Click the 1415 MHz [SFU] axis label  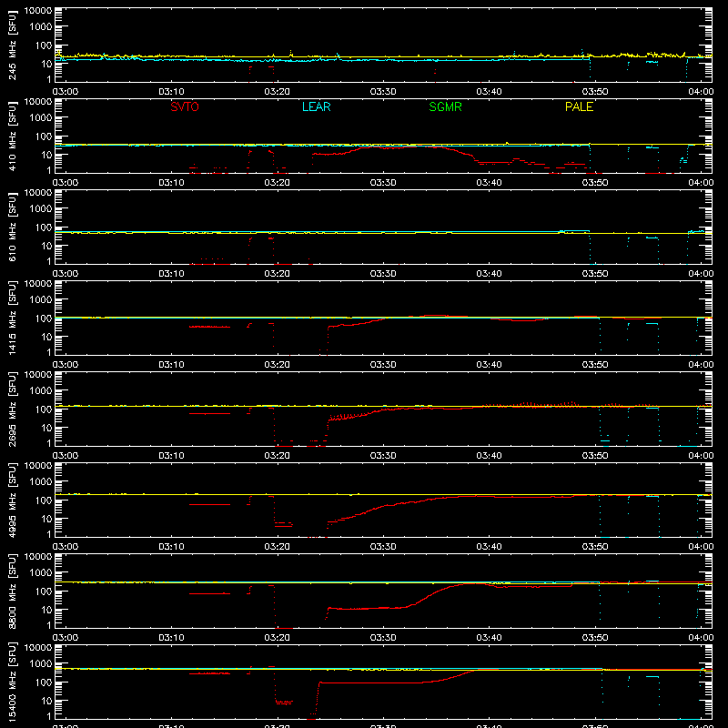coord(13,318)
